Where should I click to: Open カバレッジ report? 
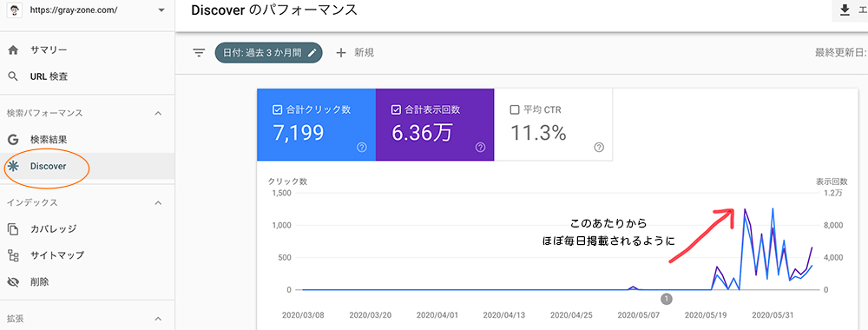point(53,228)
